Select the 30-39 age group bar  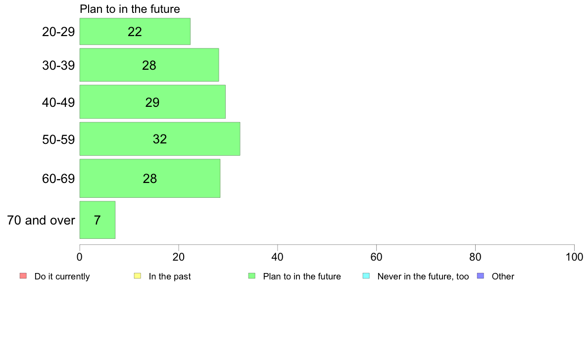(x=149, y=65)
